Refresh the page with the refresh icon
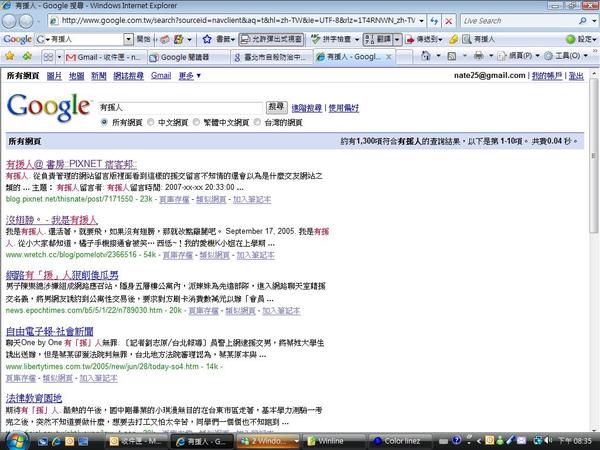Viewport: 600px width, 450px height. (x=434, y=21)
